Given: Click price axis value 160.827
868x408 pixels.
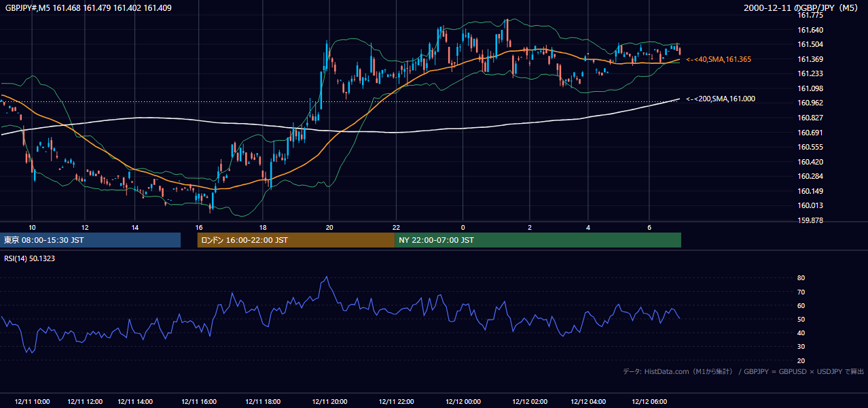Looking at the screenshot, I should pos(811,118).
